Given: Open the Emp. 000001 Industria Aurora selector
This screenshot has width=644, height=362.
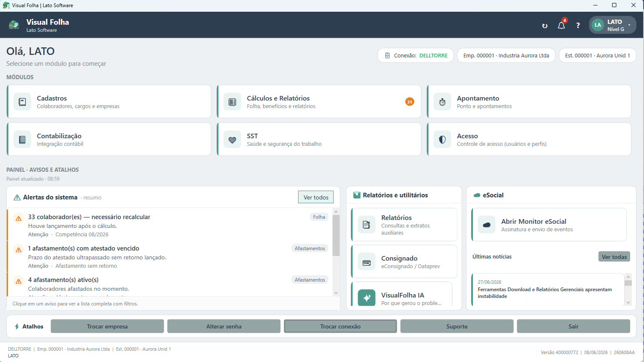Looking at the screenshot, I should point(506,55).
